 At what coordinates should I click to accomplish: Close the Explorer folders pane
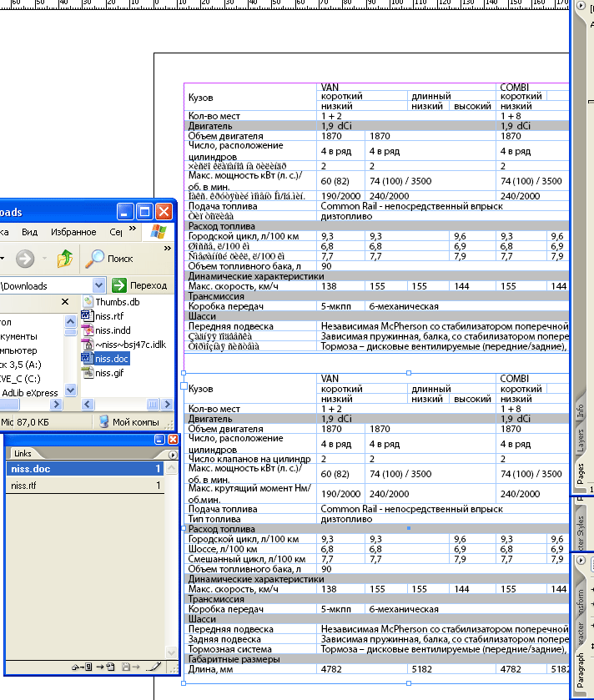[x=65, y=302]
